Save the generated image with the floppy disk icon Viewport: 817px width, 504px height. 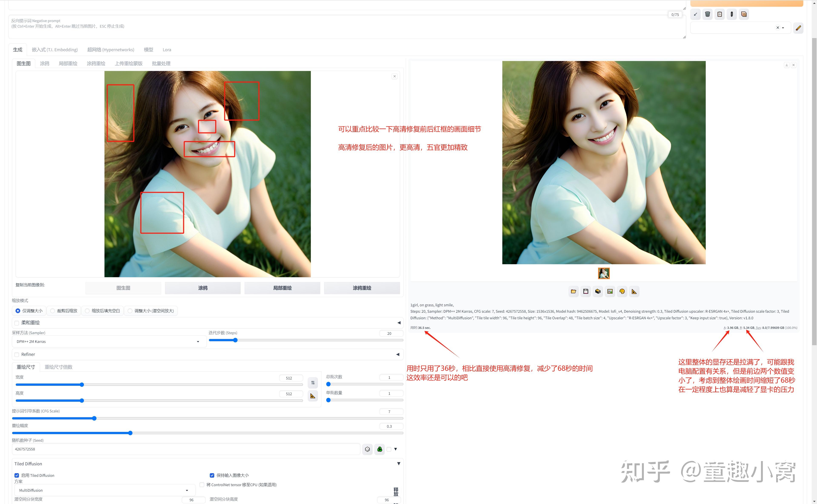pyautogui.click(x=586, y=291)
